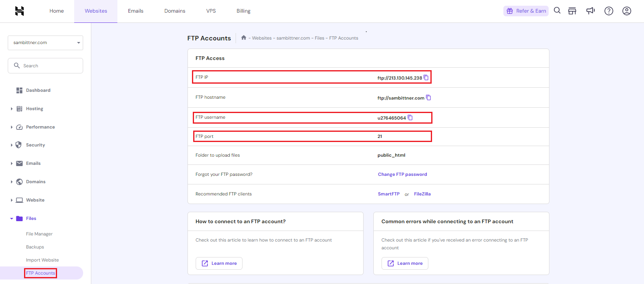
Task: Open the marketplace store icon
Action: (x=572, y=11)
